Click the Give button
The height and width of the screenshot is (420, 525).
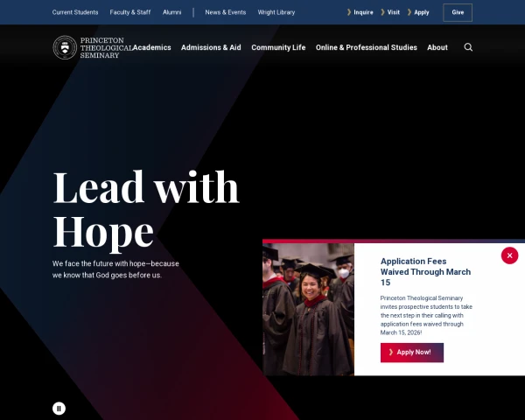tap(458, 12)
